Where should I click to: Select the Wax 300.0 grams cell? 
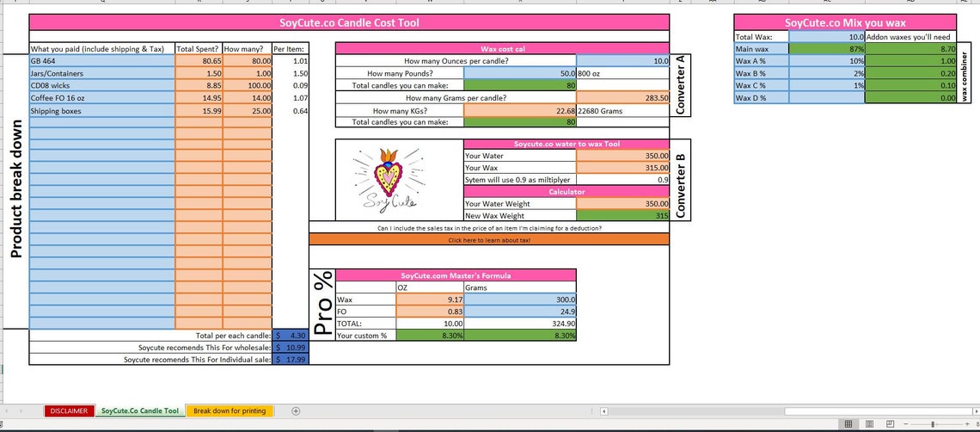520,299
